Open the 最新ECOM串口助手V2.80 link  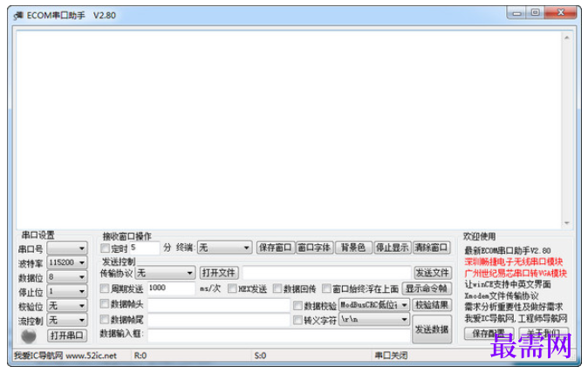point(508,250)
